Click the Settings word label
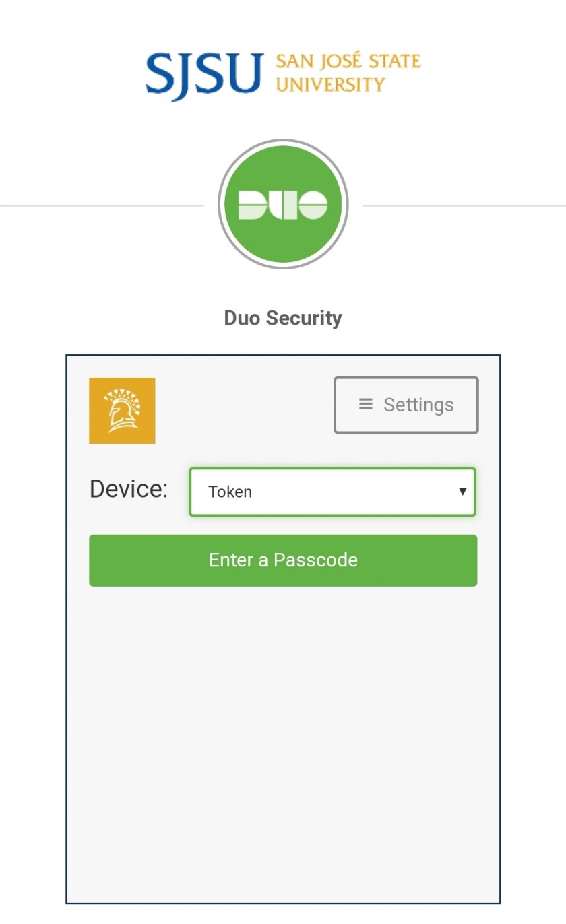Viewport: 566px width, 924px height. click(418, 405)
